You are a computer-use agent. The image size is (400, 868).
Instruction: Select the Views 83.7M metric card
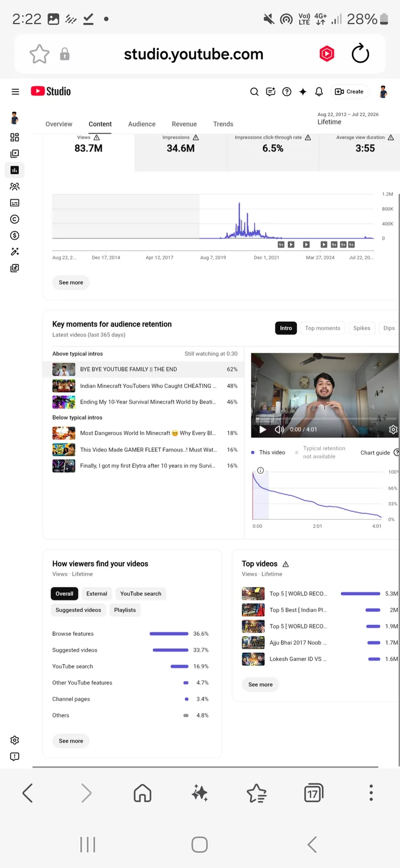click(x=88, y=152)
